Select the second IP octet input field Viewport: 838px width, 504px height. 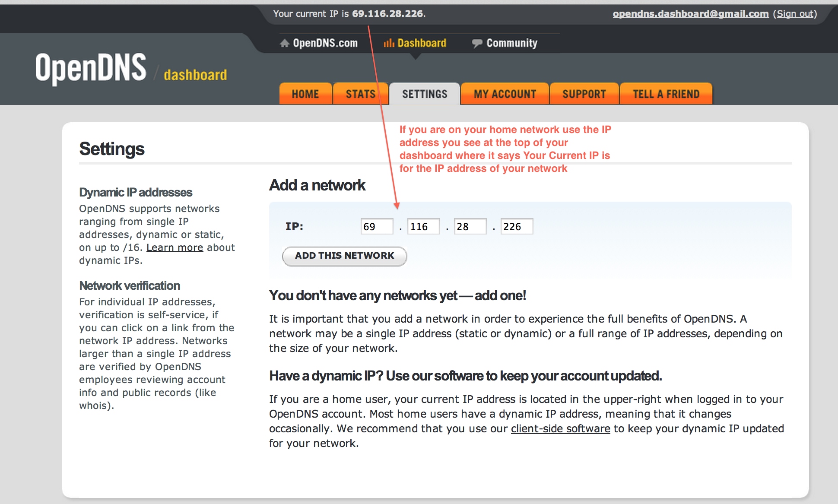pyautogui.click(x=430, y=226)
